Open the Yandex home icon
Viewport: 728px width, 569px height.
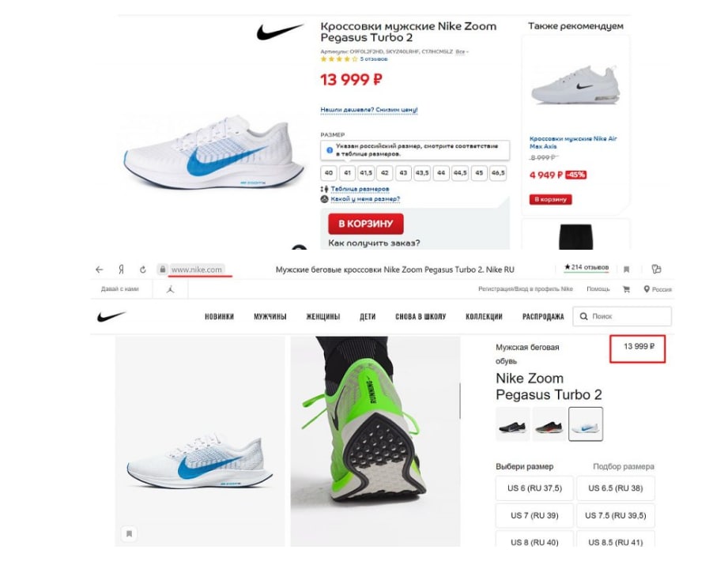[x=121, y=269]
